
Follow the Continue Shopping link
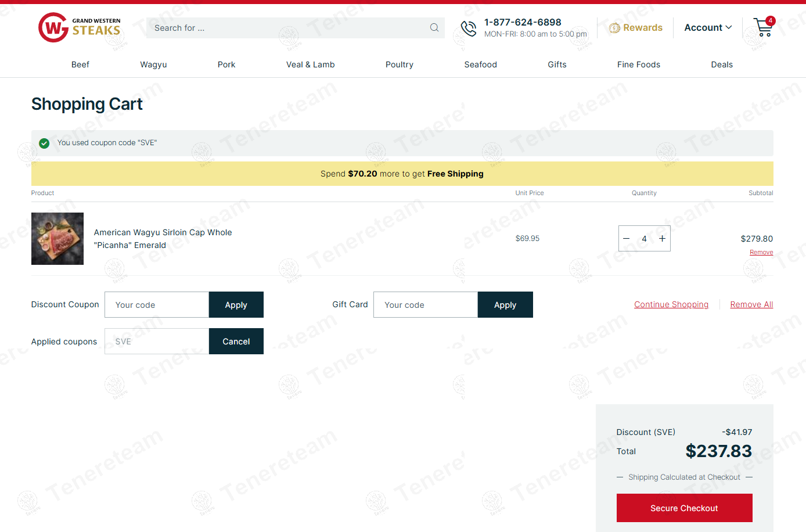[671, 304]
